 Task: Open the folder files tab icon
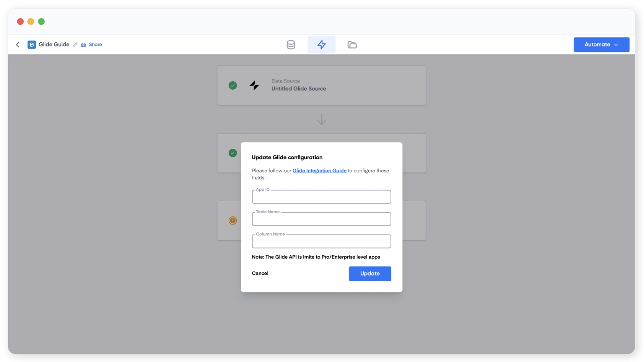pyautogui.click(x=352, y=45)
